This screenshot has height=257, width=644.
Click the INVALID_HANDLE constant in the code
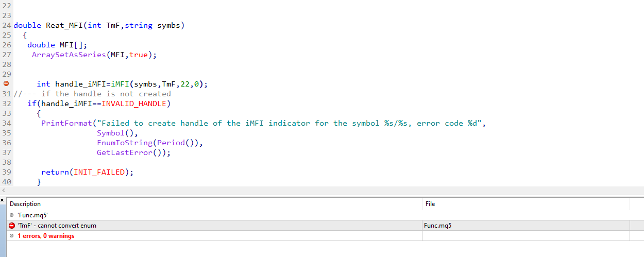tap(134, 104)
